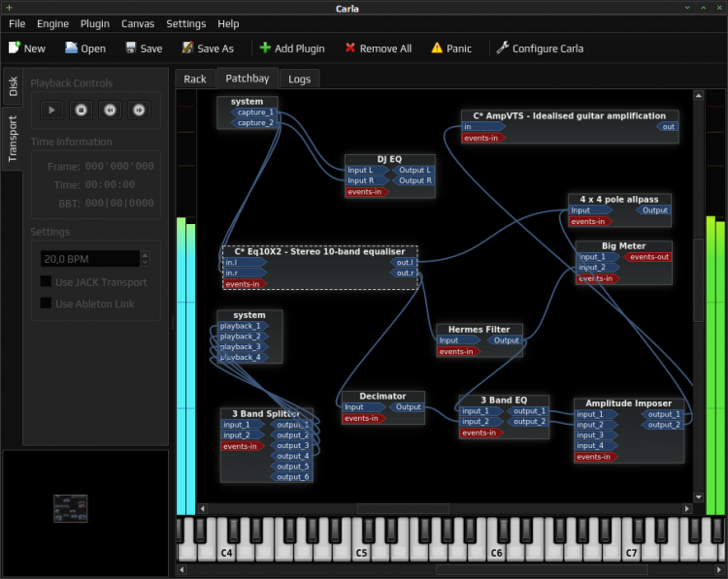Click the window menu icon in title bar

point(9,8)
